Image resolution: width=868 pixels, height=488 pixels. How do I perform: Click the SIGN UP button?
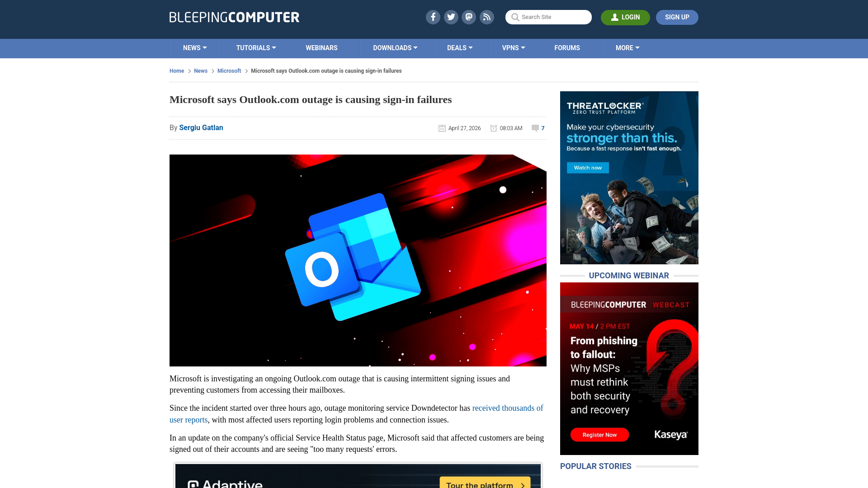[677, 17]
